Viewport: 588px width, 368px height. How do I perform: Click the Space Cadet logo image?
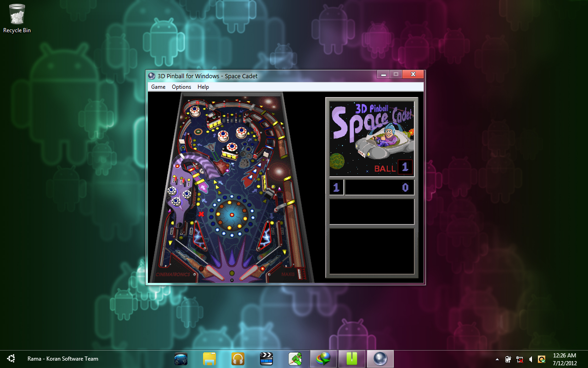pos(372,138)
